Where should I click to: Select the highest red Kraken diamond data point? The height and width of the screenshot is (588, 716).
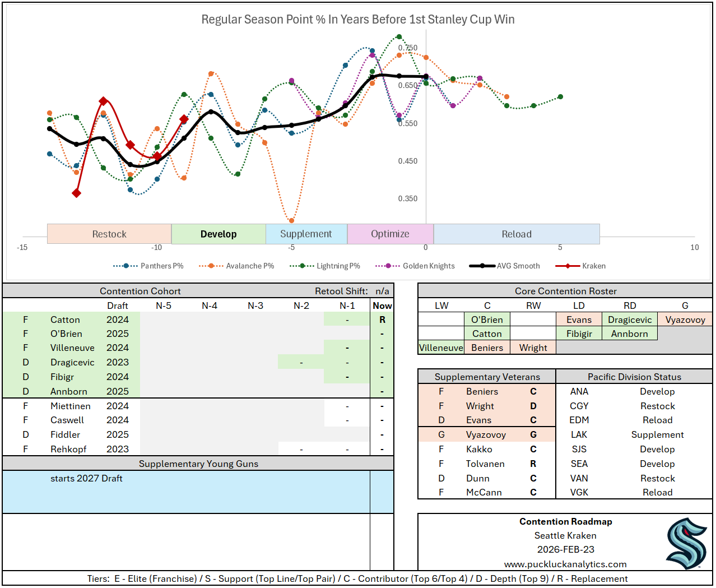[x=103, y=101]
